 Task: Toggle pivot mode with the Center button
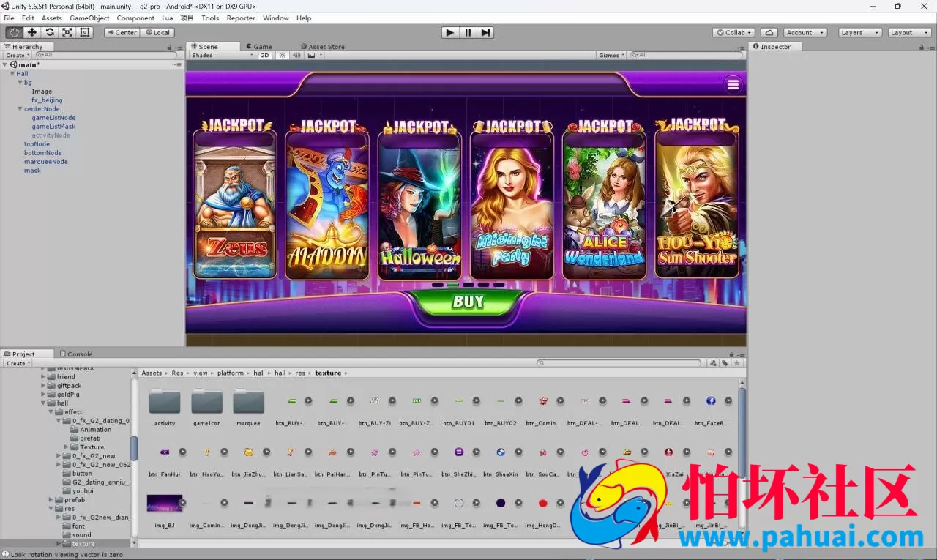coord(122,32)
